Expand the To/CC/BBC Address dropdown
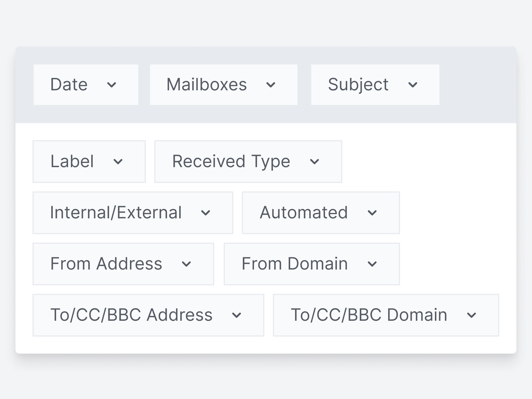Screen dimensions: 532x399 (148, 315)
